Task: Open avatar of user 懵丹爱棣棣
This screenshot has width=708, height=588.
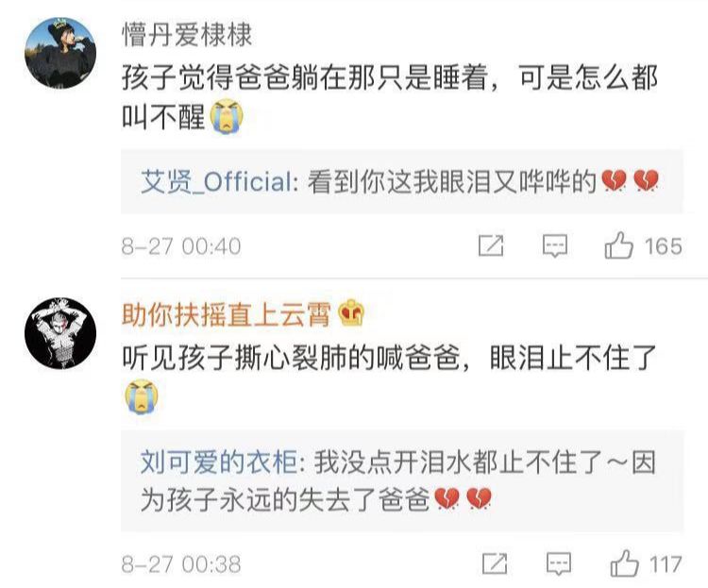Action: point(60,53)
